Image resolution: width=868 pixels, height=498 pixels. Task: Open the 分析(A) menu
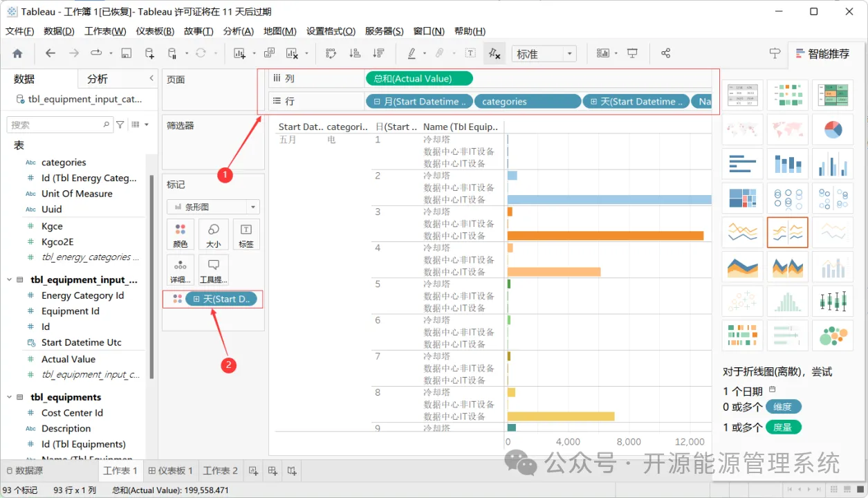[238, 31]
